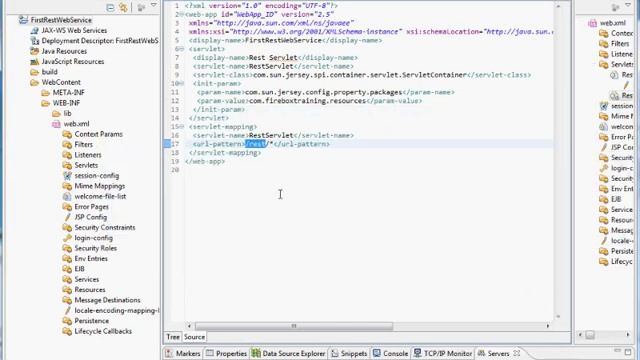This screenshot has height=360, width=640.
Task: Click login-config key icon in Project Explorer
Action: click(x=67, y=238)
